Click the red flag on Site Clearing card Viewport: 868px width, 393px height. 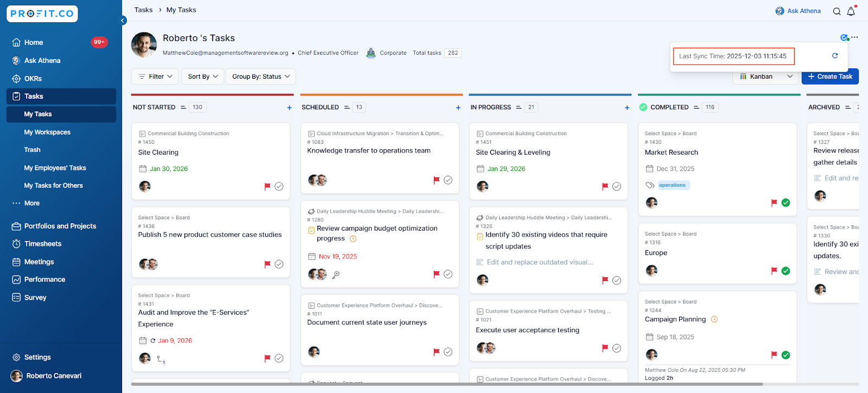click(267, 186)
